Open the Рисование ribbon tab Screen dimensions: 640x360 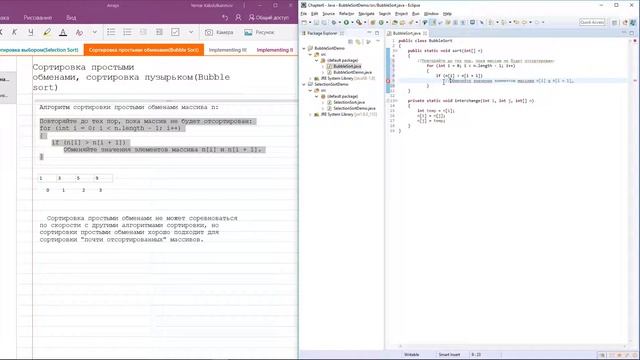pos(38,18)
